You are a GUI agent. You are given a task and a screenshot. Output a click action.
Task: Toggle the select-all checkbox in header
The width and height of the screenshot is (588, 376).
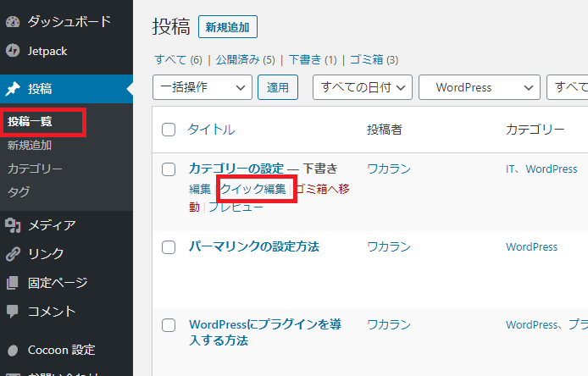[x=169, y=130]
